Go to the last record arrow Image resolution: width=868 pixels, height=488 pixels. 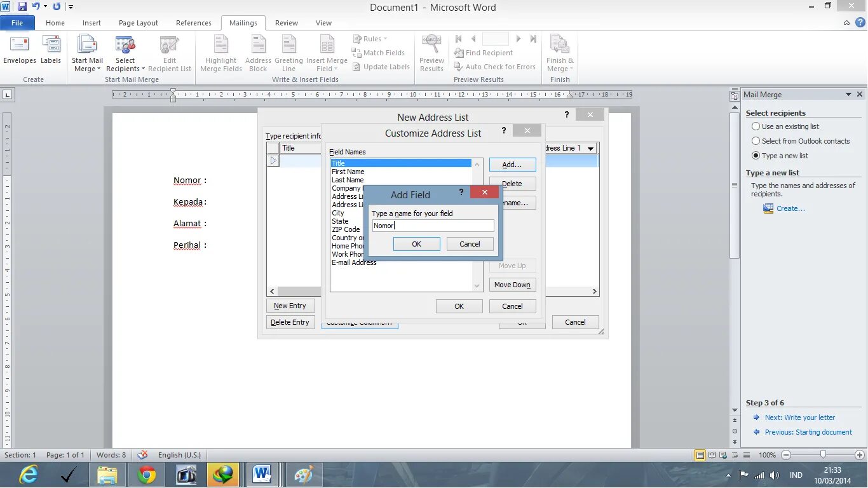point(533,39)
